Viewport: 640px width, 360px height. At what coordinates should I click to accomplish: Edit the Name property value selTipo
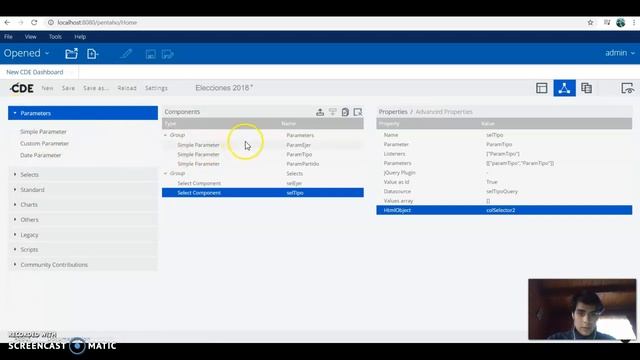click(495, 135)
